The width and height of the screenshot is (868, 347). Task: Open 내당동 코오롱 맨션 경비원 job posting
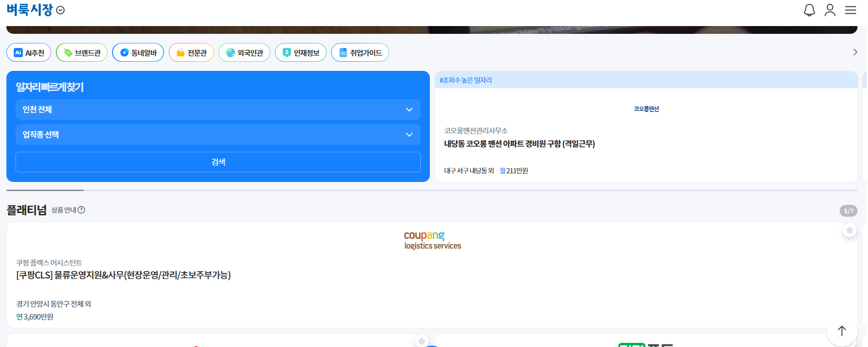[519, 144]
